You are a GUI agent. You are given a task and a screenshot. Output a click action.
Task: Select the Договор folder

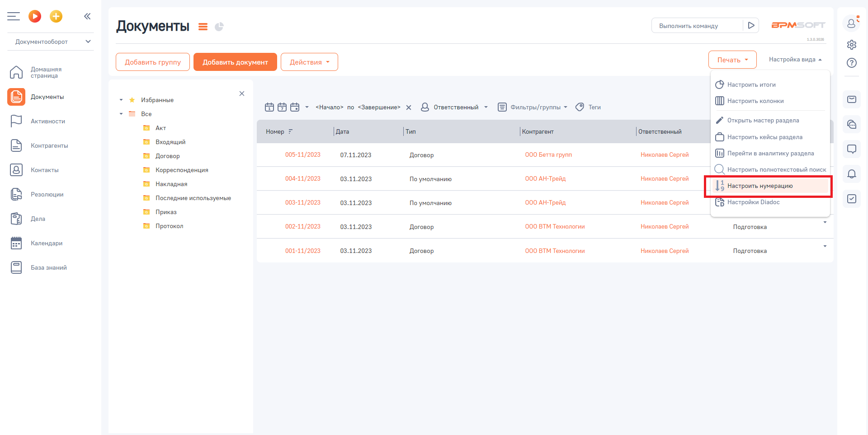click(x=168, y=156)
